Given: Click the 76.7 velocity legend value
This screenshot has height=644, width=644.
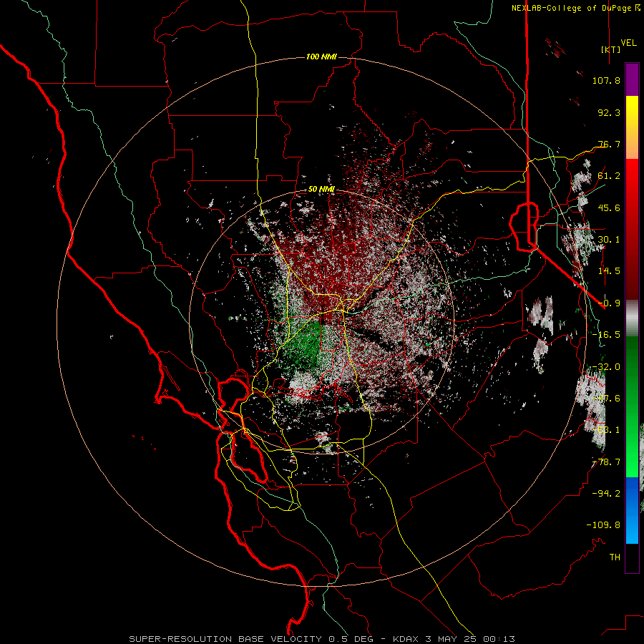Looking at the screenshot, I should pyautogui.click(x=609, y=144).
